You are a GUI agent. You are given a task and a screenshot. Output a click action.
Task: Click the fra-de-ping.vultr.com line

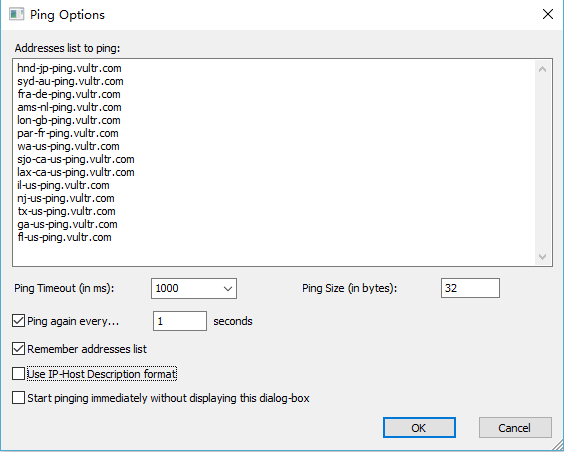69,94
